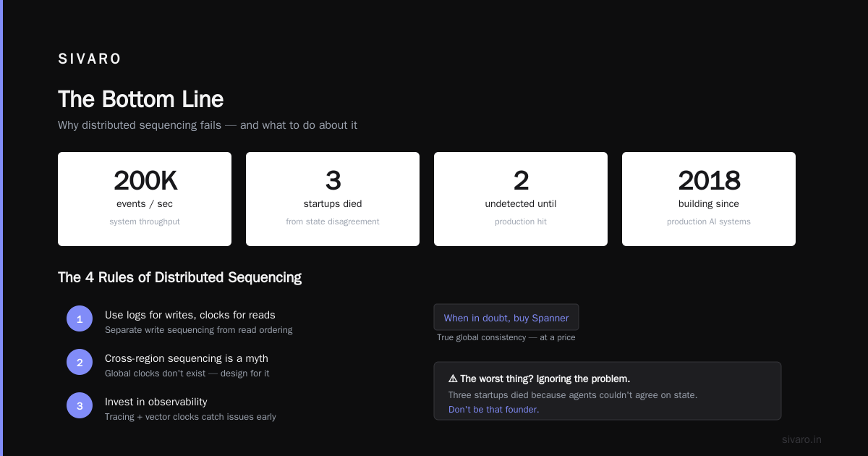Click 'system throughput' caption

[x=145, y=221]
